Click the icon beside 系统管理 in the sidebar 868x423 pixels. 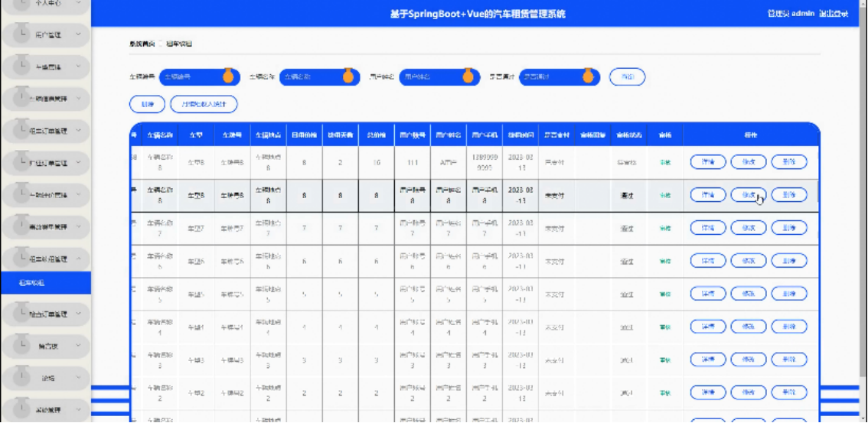[x=21, y=408]
